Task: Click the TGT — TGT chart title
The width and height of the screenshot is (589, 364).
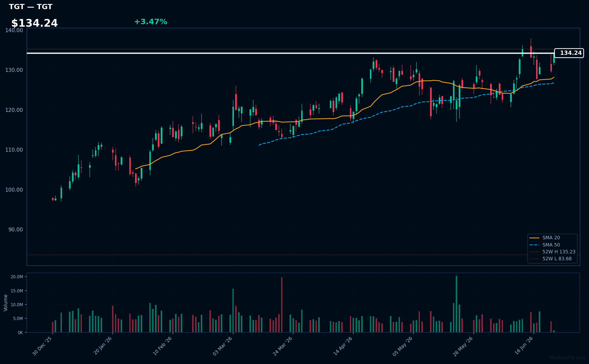Action: 31,7
